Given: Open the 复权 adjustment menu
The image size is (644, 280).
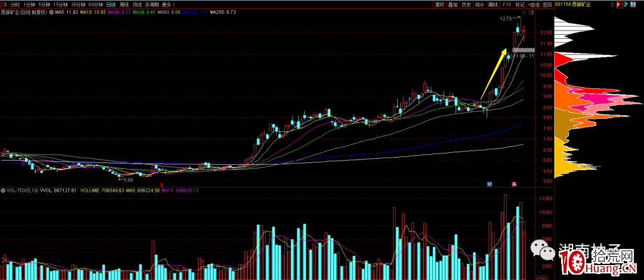Looking at the screenshot, I should tap(440, 4).
